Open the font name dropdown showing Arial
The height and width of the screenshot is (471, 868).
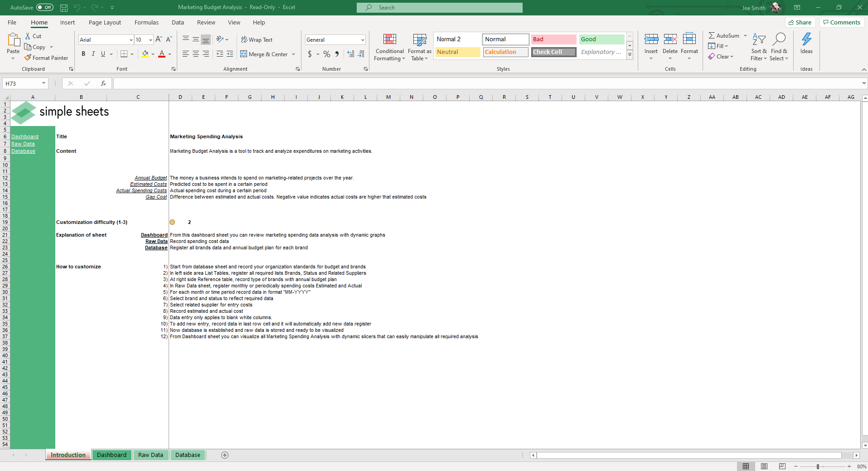click(x=131, y=40)
